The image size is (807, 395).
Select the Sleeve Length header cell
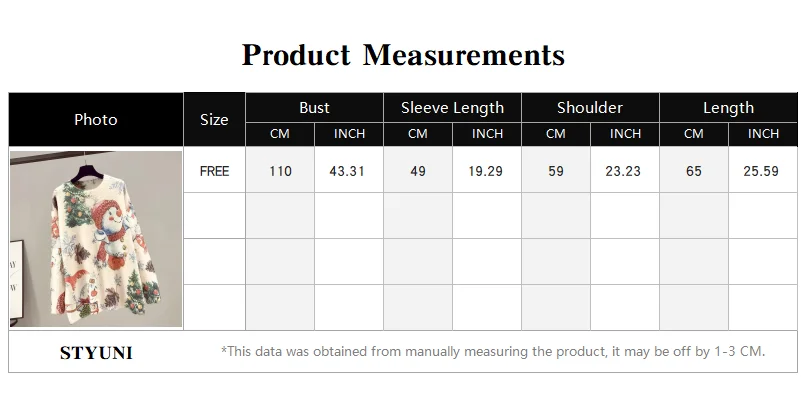coord(452,108)
